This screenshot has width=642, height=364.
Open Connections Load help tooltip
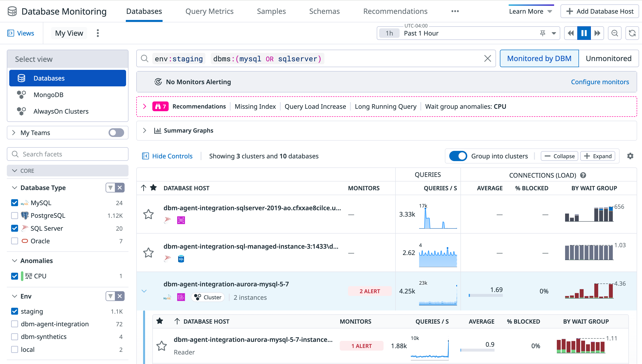pos(583,175)
